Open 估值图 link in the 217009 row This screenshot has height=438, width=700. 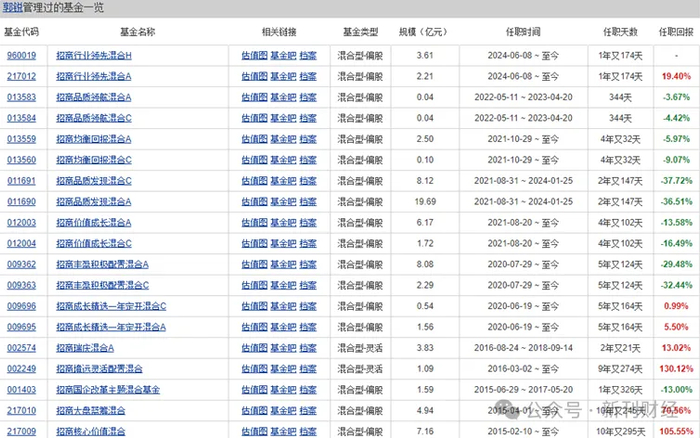254,431
